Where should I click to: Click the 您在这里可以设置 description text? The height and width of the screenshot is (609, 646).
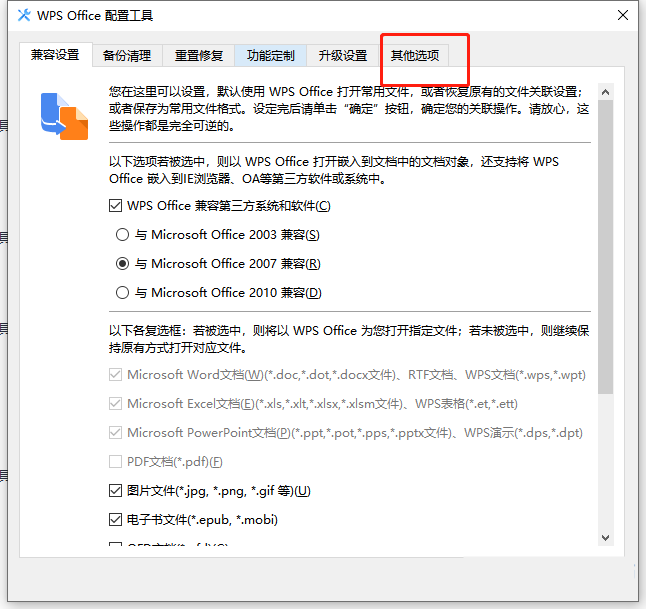coord(349,109)
